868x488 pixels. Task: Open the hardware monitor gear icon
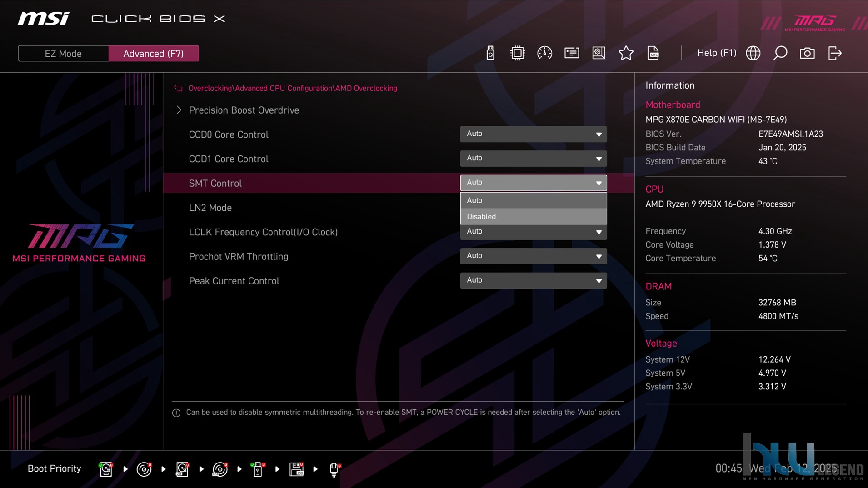click(x=599, y=53)
